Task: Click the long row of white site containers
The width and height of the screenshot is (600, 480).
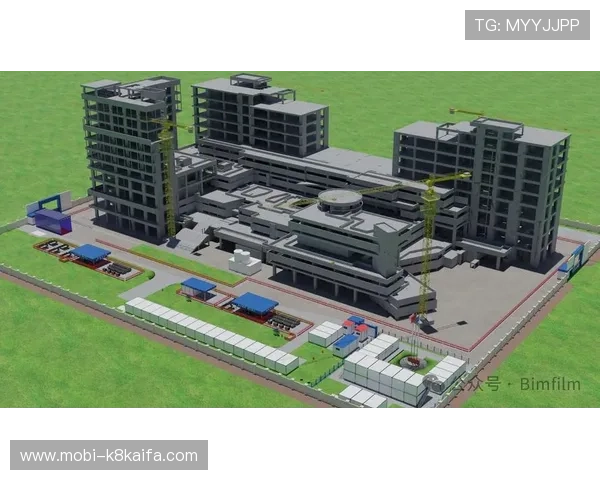Action: click(x=210, y=334)
